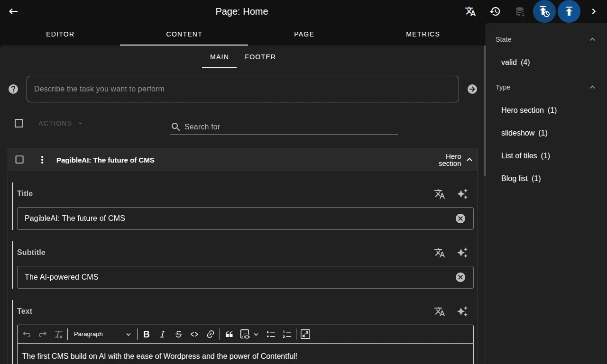Open the Paragraph style dropdown
The height and width of the screenshot is (364, 607).
102,334
